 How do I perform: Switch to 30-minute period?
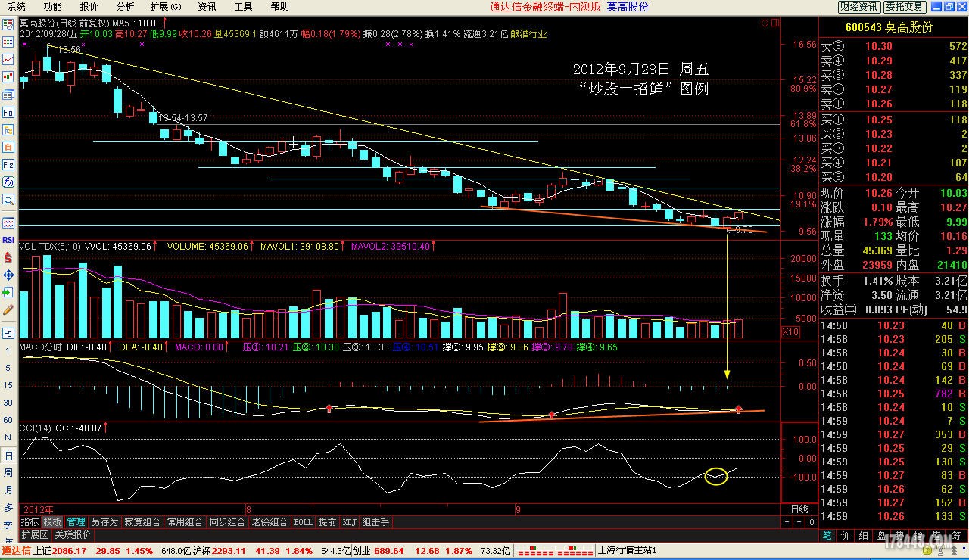8,403
